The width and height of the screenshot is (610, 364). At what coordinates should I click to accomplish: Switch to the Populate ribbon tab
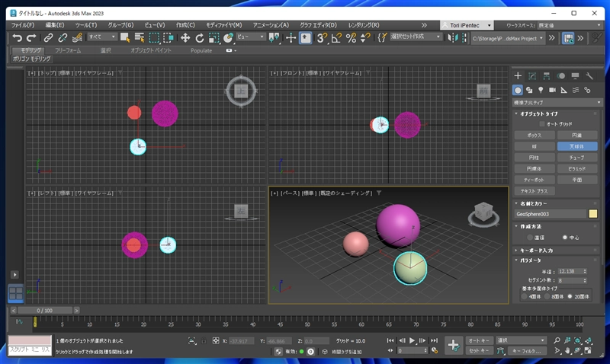(201, 50)
